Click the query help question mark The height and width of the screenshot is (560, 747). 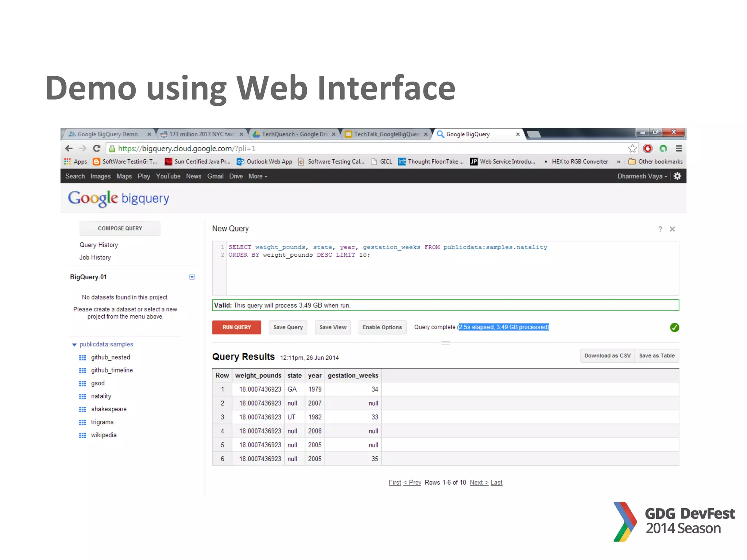point(660,229)
